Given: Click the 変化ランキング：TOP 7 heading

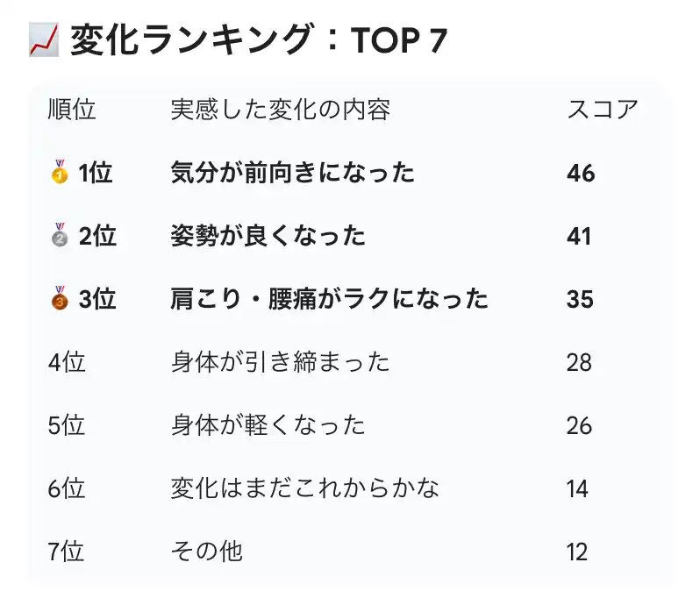Looking at the screenshot, I should (x=258, y=40).
